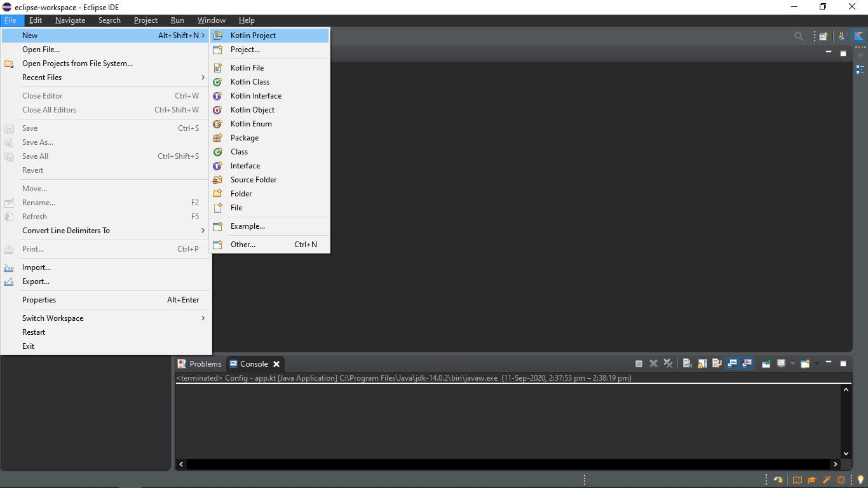Viewport: 868px width, 488px height.
Task: Disable Show Console When Standard Error Changes
Action: pos(747,363)
